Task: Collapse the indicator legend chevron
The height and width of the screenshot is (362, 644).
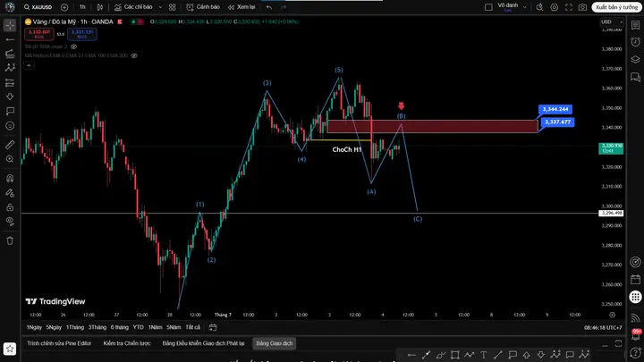Action: pyautogui.click(x=29, y=65)
